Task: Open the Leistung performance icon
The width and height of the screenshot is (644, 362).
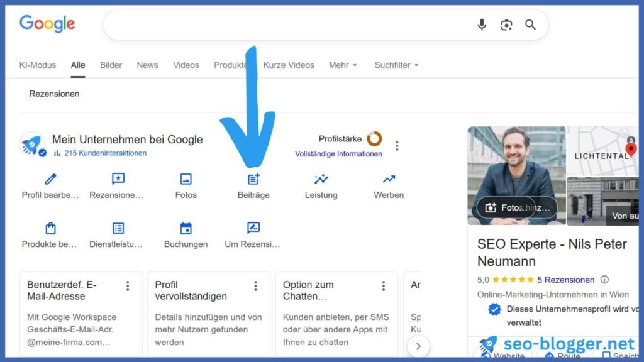Action: (x=321, y=180)
